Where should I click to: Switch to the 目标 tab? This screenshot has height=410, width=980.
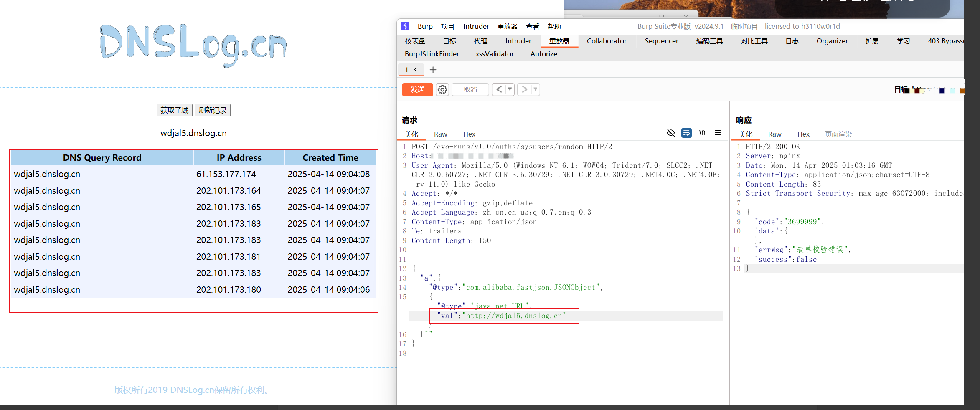(x=449, y=41)
